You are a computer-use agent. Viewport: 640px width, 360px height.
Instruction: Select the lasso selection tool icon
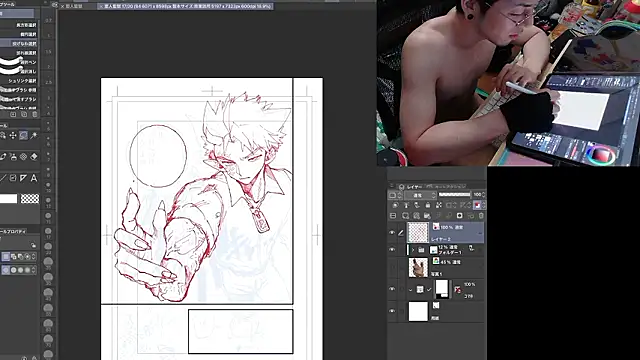tap(23, 136)
